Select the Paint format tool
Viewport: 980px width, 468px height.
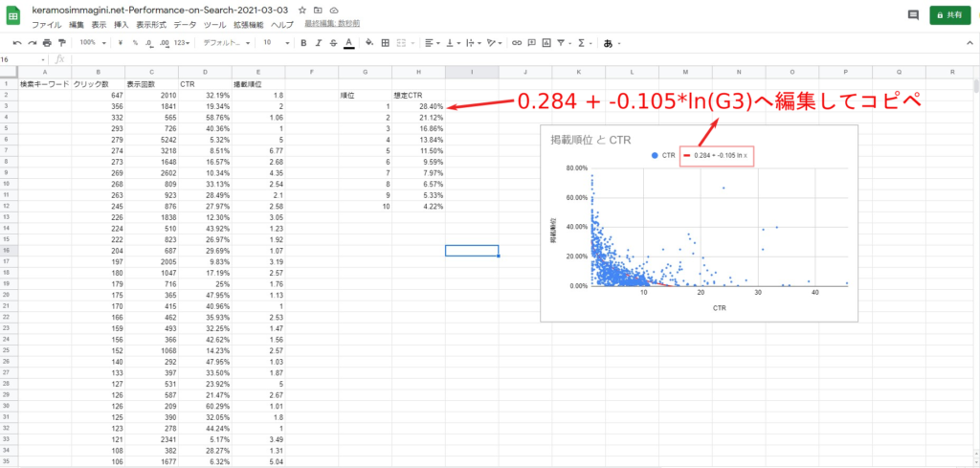62,43
